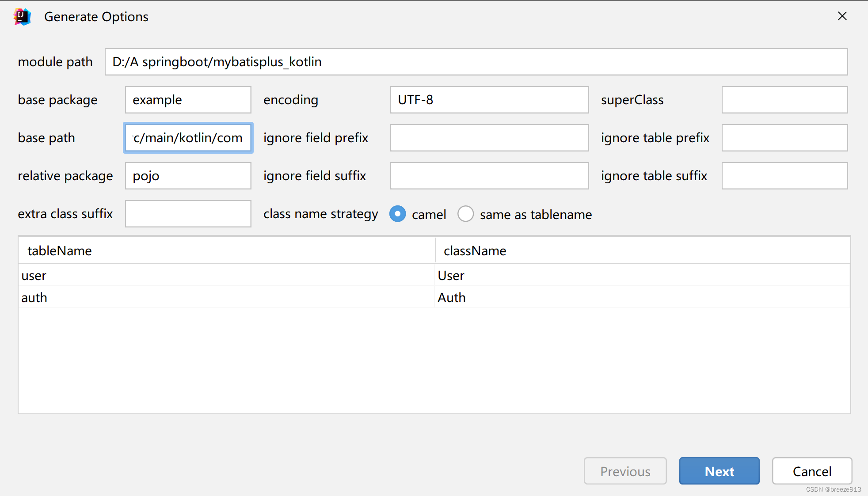The width and height of the screenshot is (868, 496).
Task: Cancel the code generation
Action: pos(812,471)
